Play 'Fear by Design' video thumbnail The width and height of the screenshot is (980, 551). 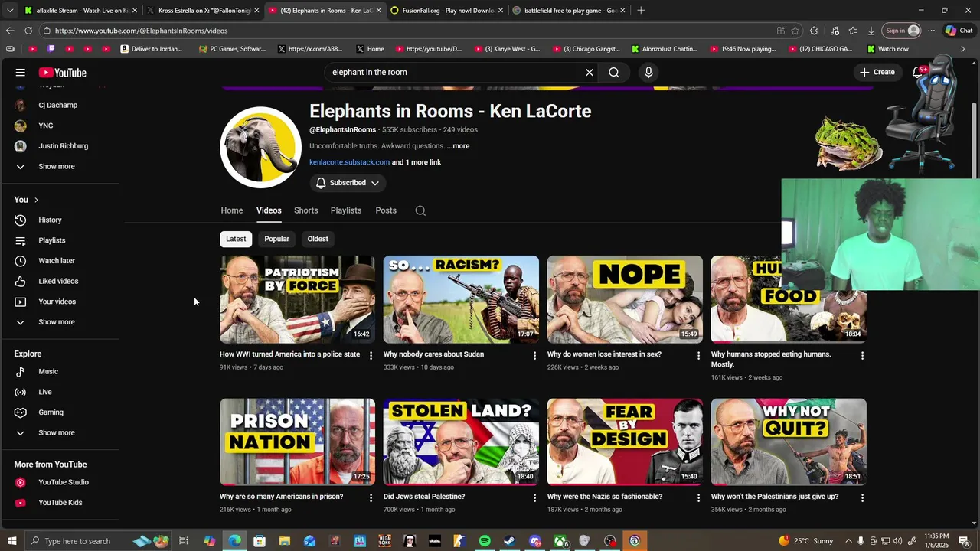[625, 442]
